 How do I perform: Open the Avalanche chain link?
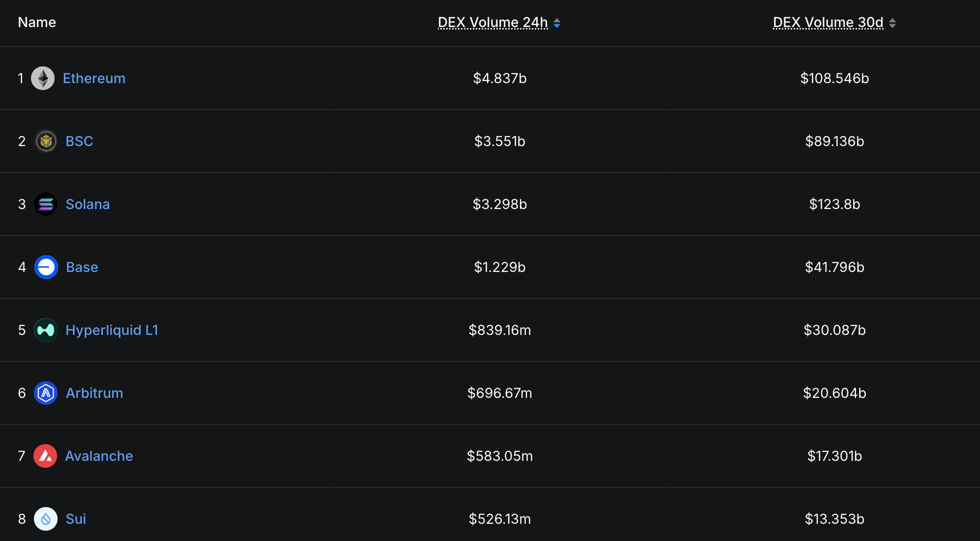point(99,456)
